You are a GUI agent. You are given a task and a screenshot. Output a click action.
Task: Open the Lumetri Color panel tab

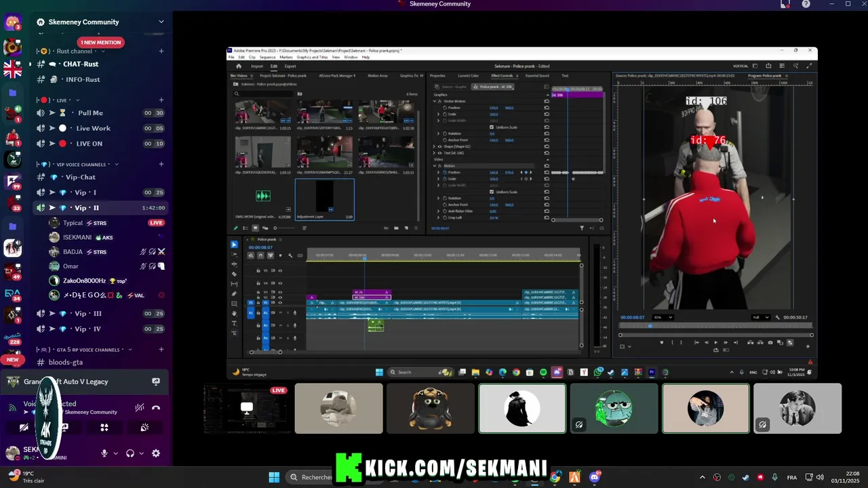(x=468, y=76)
